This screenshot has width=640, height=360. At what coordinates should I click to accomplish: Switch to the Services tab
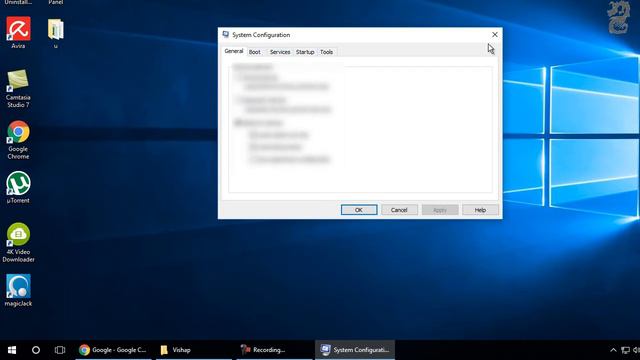[x=280, y=52]
